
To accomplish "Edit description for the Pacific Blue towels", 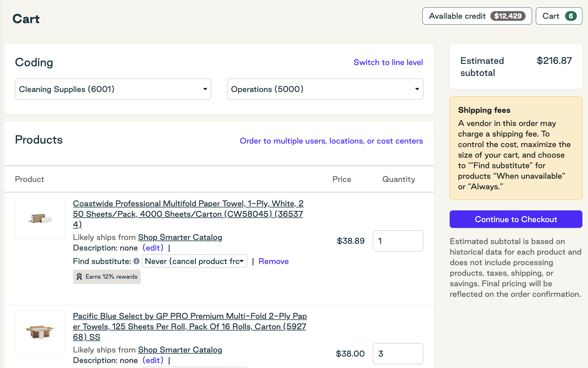I will pos(153,360).
